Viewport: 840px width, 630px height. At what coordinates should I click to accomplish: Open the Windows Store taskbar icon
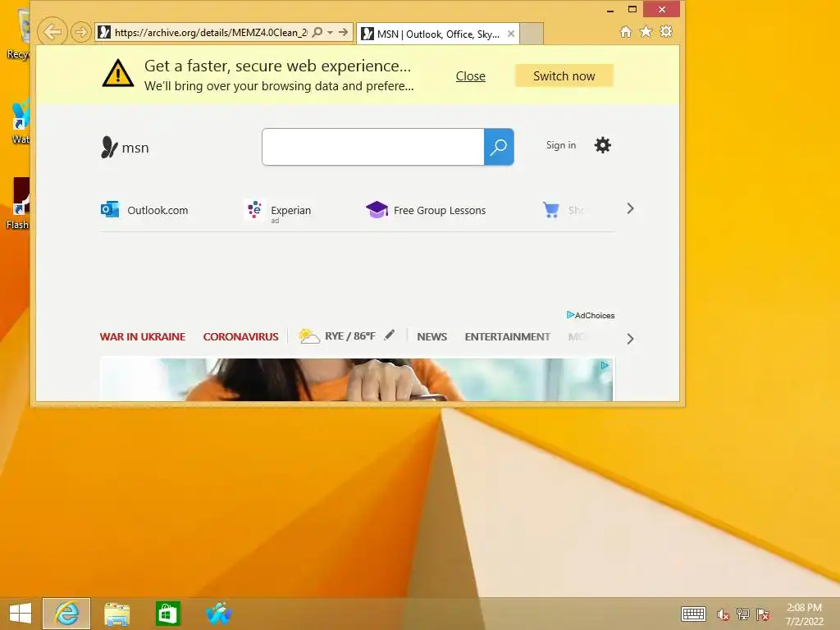[167, 614]
